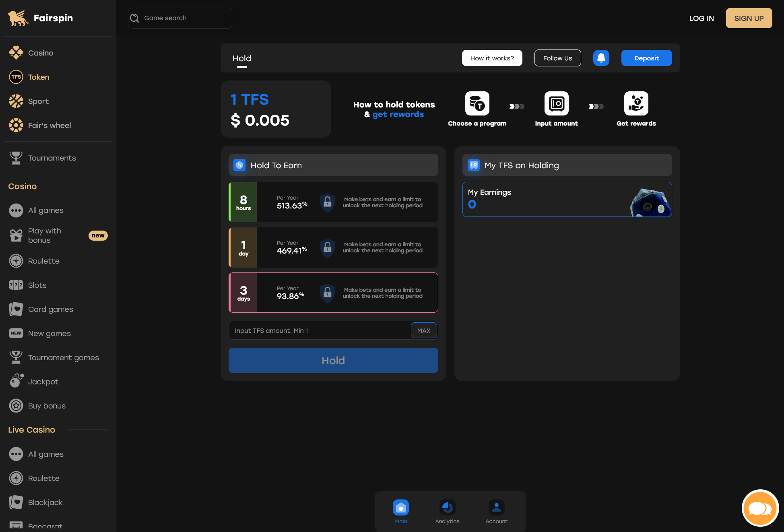The width and height of the screenshot is (784, 532).
Task: Click lock icon on 93.86% program
Action: (328, 293)
